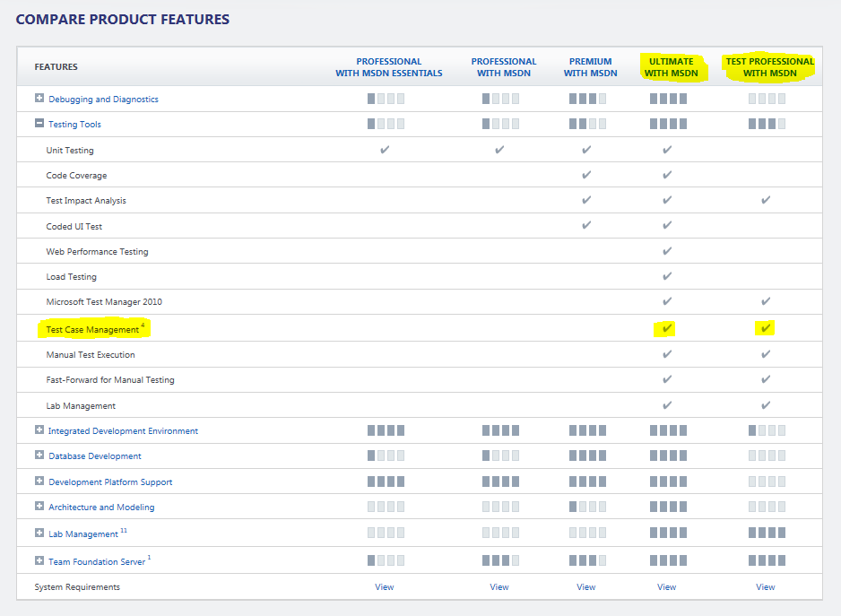Expand the Debugging and Diagnostics section

(39, 98)
